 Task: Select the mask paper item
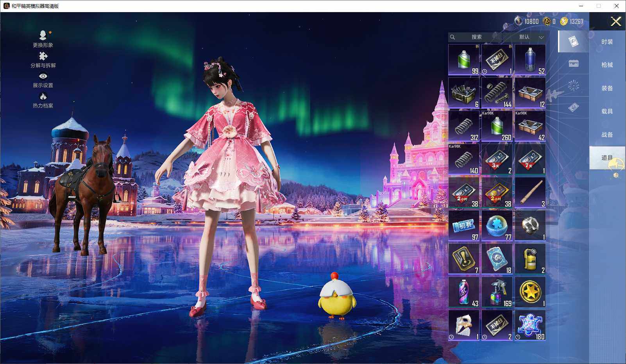point(464,325)
